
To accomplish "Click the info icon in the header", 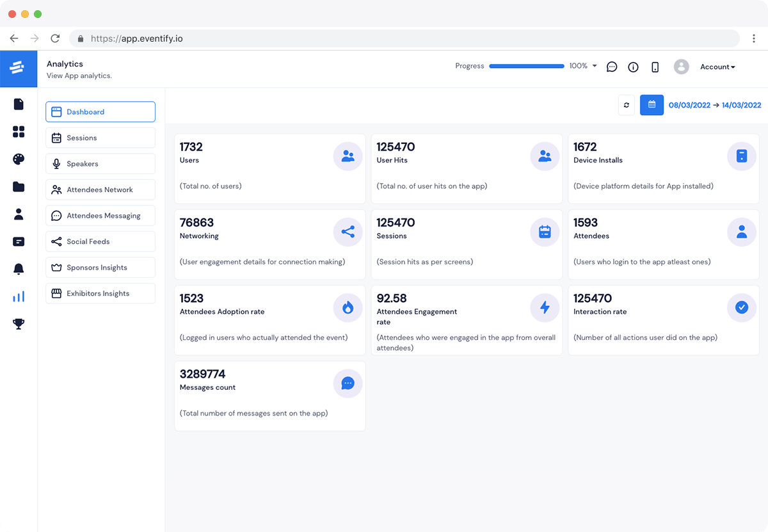I will [x=633, y=67].
